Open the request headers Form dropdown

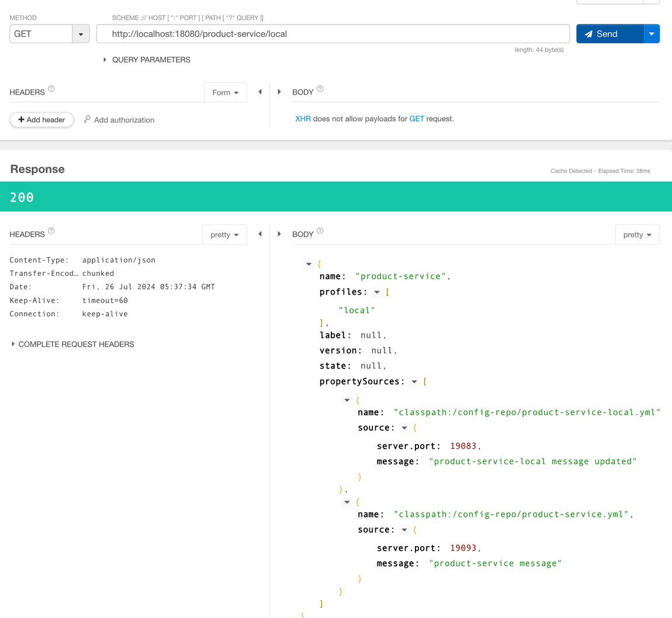226,92
